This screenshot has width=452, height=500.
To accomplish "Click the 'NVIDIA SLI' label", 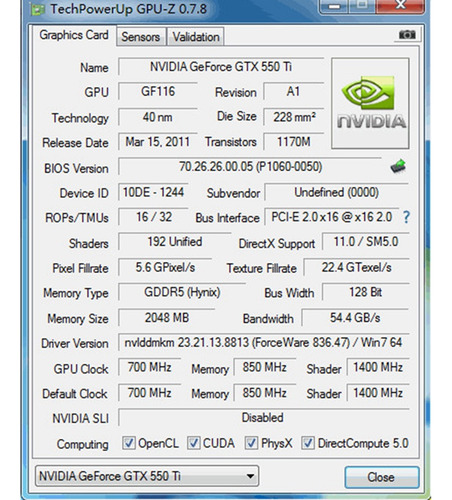I will pos(80,418).
